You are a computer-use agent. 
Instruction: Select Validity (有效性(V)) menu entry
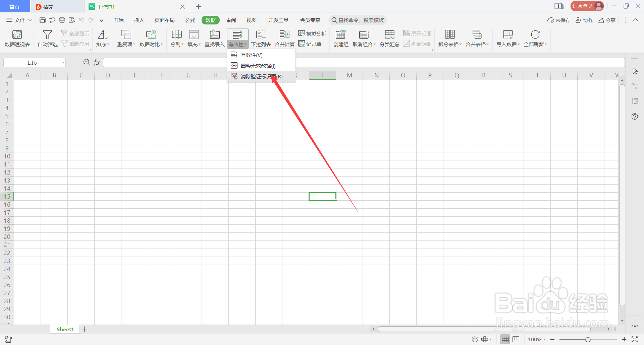coord(261,55)
